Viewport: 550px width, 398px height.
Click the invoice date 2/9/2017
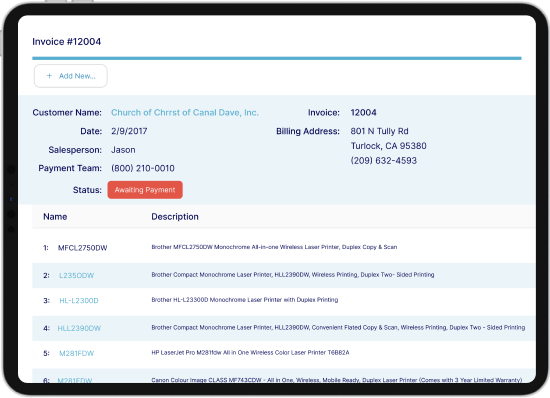pos(129,131)
